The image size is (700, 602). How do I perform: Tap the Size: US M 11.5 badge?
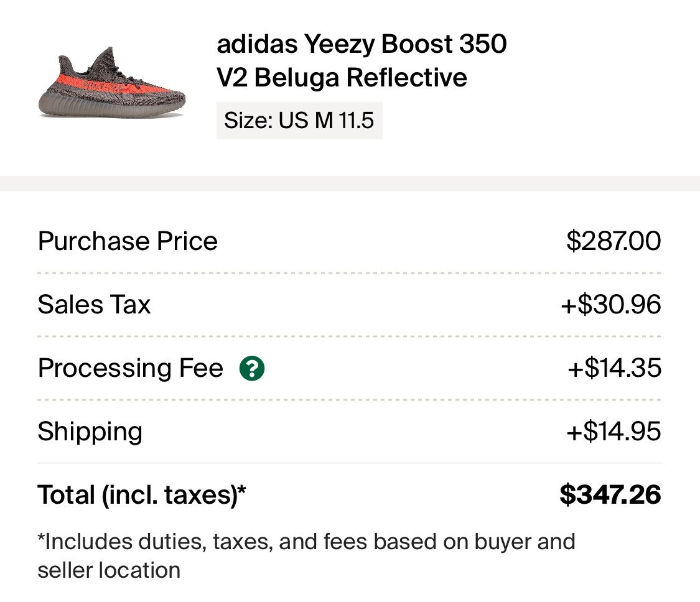tap(299, 121)
